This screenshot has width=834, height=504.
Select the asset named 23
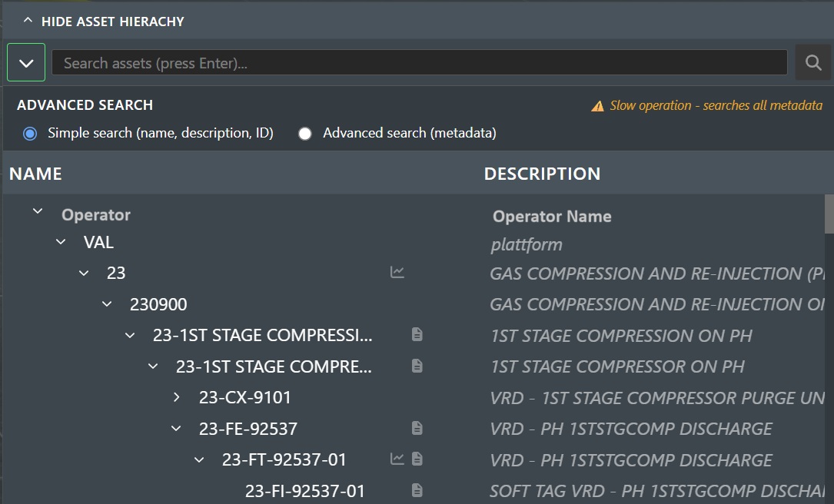pos(116,274)
